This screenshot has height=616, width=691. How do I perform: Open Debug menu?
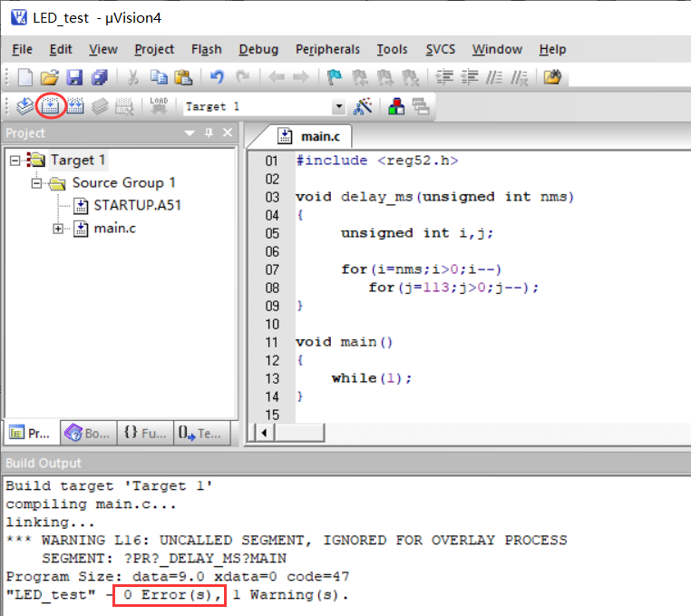(x=258, y=49)
